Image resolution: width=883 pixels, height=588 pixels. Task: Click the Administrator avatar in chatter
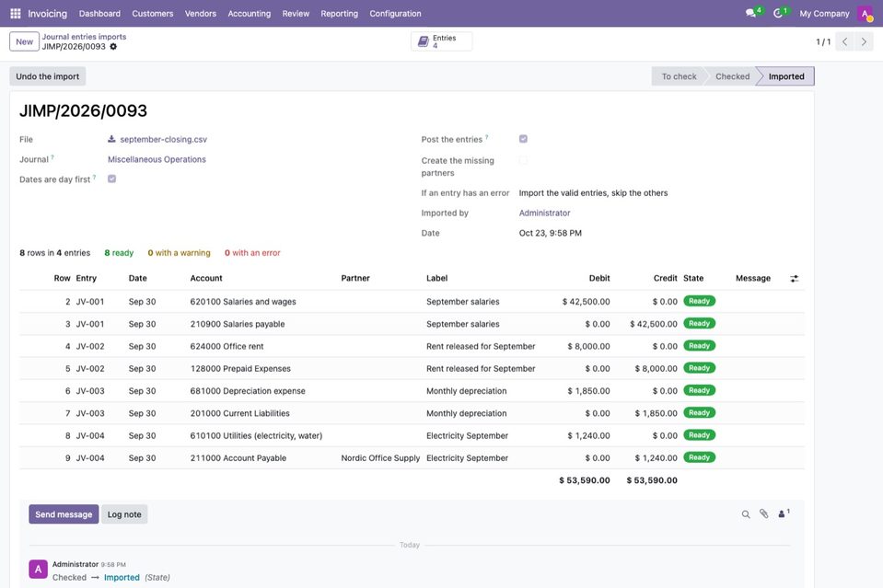pyautogui.click(x=39, y=570)
